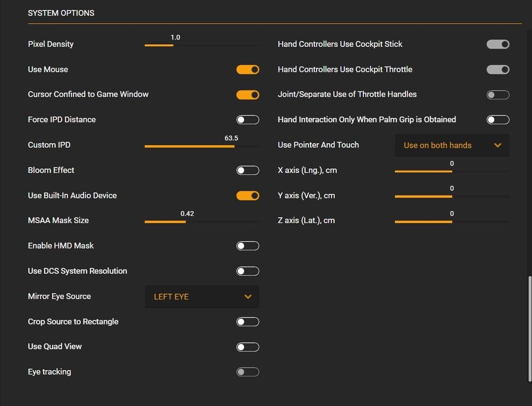
Task: Click the vertical scrollbar thumb
Action: 529,328
